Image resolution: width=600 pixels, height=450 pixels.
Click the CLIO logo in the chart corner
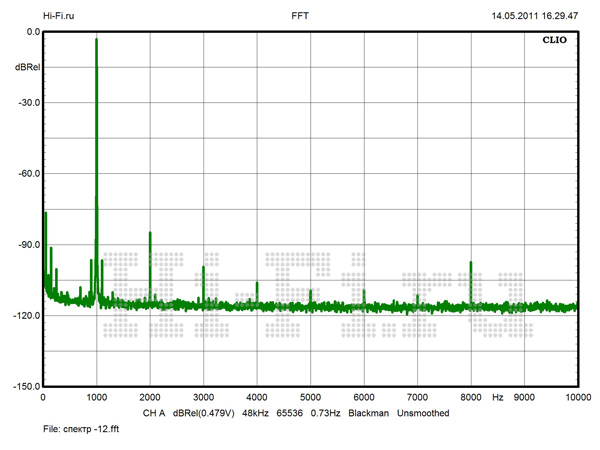553,42
